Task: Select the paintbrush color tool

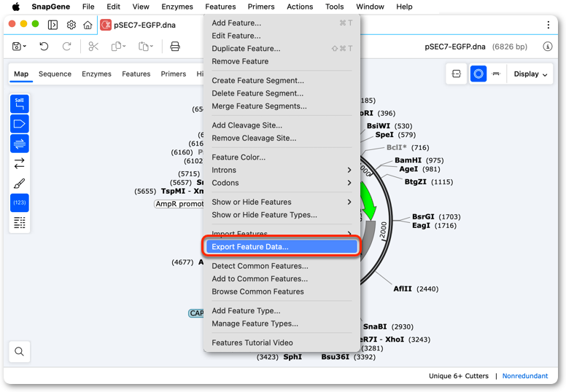Action: 20,183
